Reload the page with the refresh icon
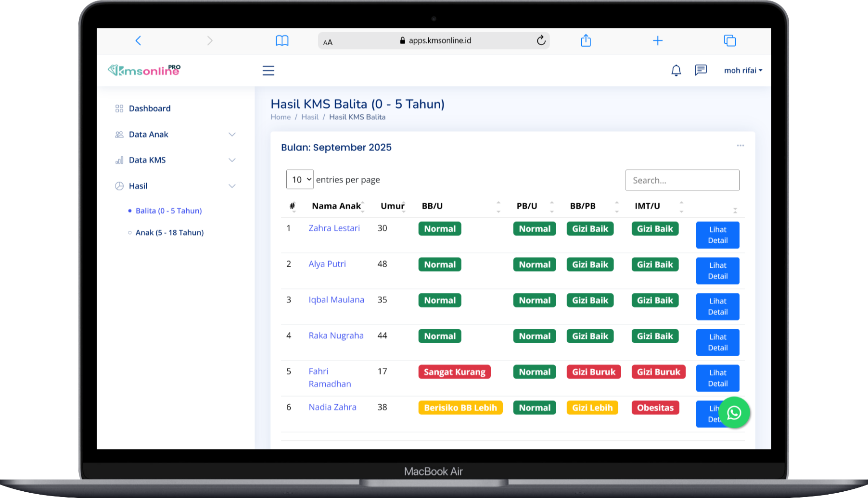Screen dimensions: 868x498 click(541, 41)
